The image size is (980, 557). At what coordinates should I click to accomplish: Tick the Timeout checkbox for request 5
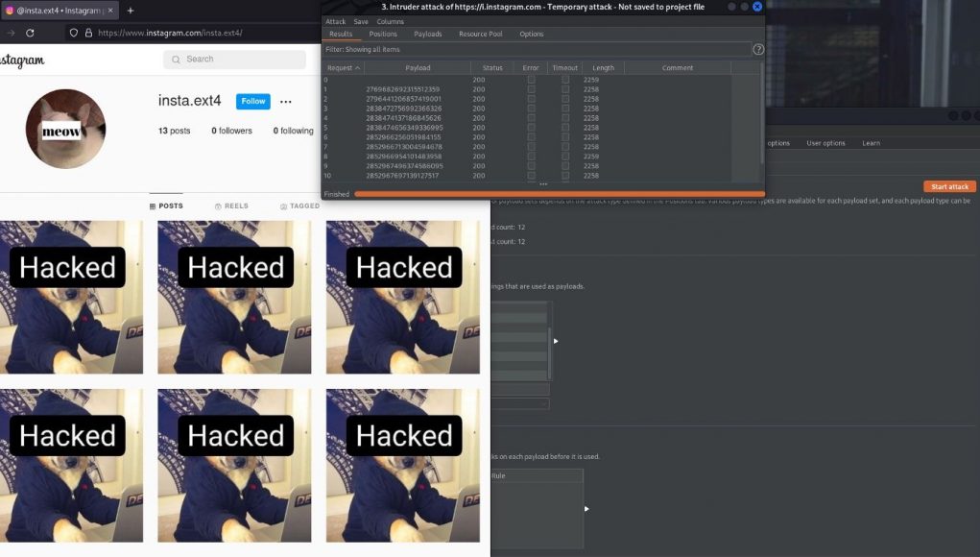[565, 128]
